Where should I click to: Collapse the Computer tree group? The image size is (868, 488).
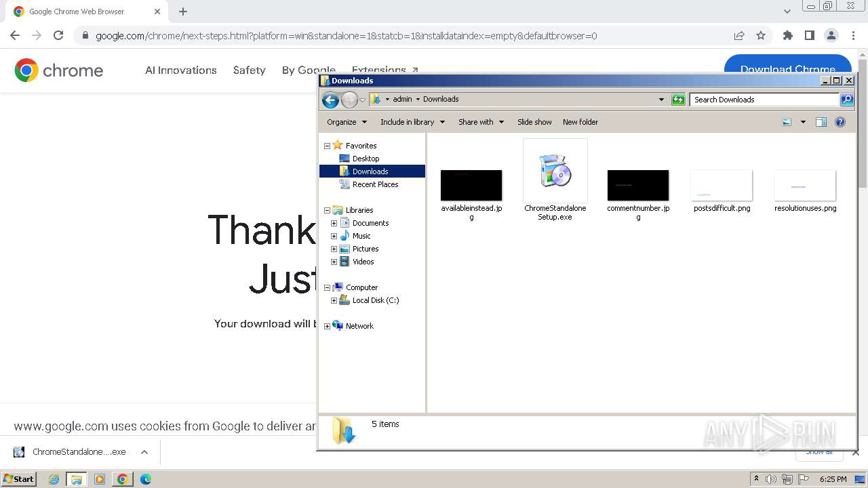(327, 287)
